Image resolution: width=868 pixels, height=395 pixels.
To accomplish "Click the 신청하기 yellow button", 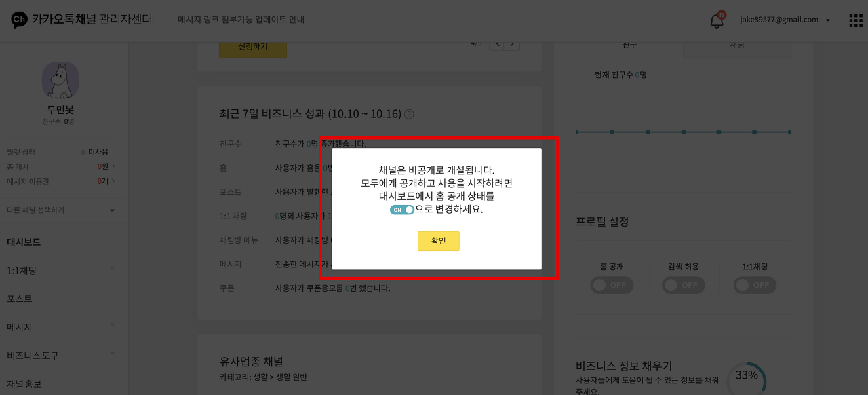I will (253, 48).
